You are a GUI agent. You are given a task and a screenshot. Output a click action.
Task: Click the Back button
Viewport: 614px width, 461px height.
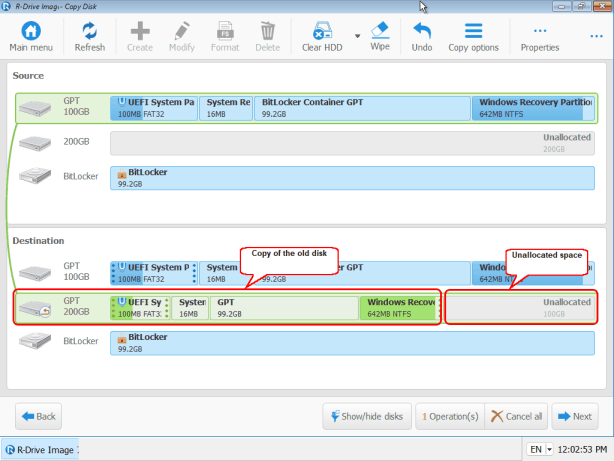(x=37, y=416)
